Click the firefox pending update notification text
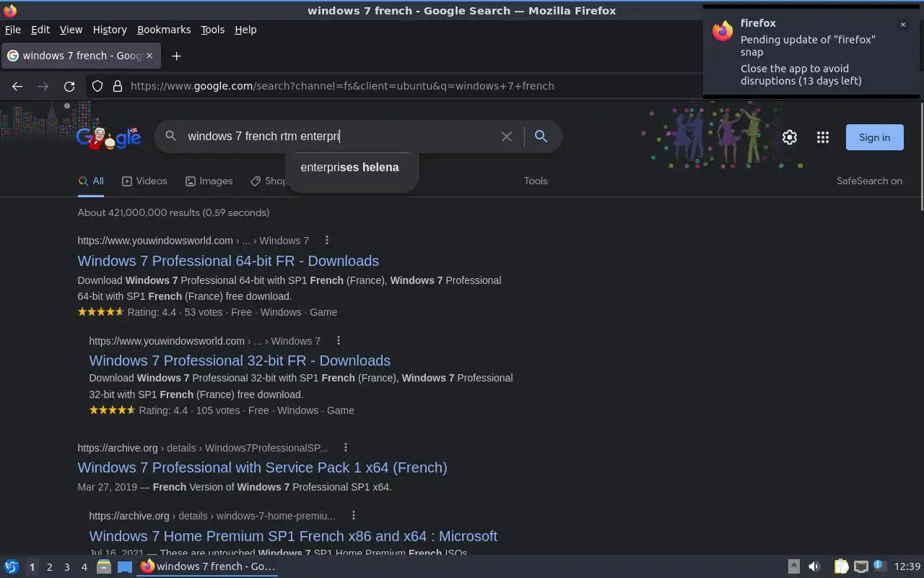Screen dimensions: 924x578 pyautogui.click(x=808, y=46)
